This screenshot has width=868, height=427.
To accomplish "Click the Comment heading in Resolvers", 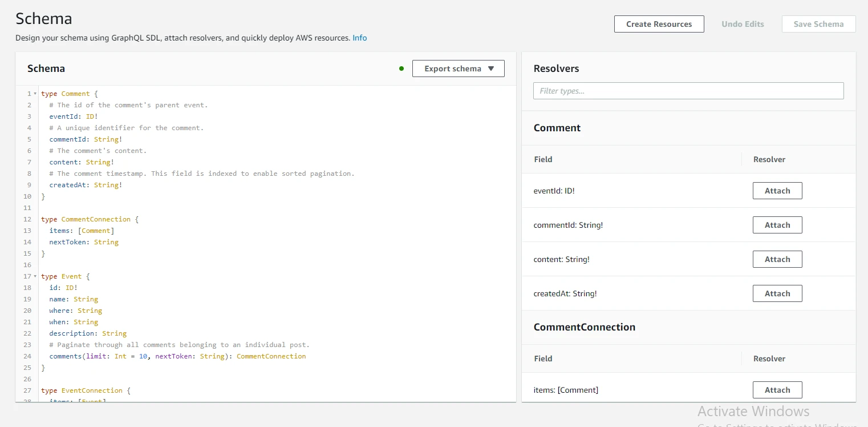I will click(557, 128).
